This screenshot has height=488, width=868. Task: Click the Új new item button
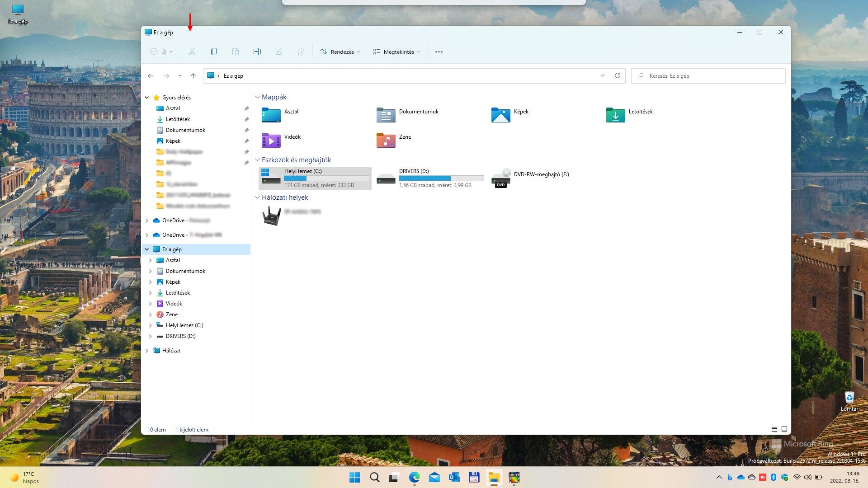161,52
